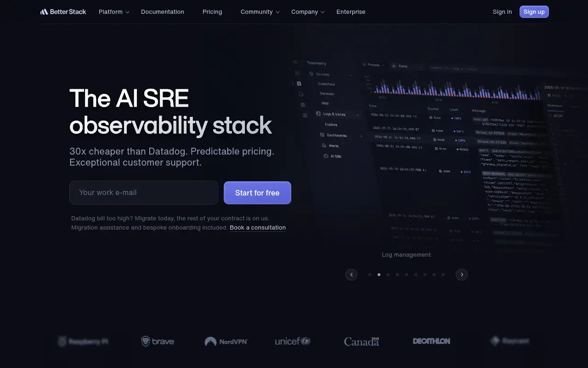This screenshot has width=588, height=368.
Task: Click the Raycast logo
Action: pyautogui.click(x=509, y=341)
